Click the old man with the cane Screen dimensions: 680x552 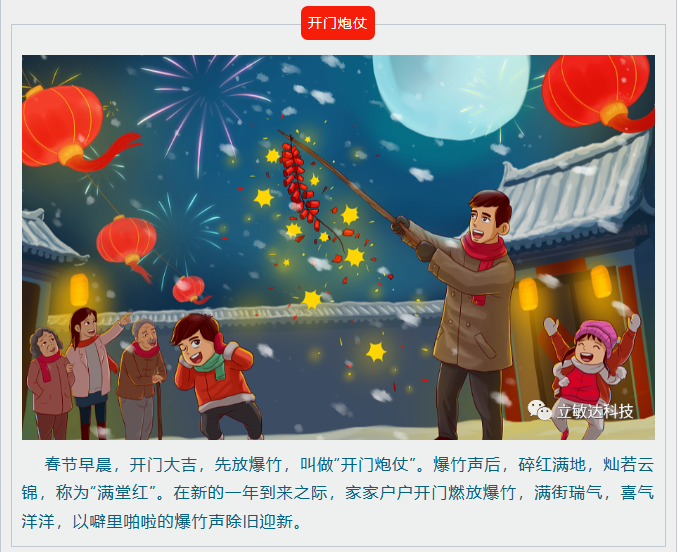pos(141,379)
